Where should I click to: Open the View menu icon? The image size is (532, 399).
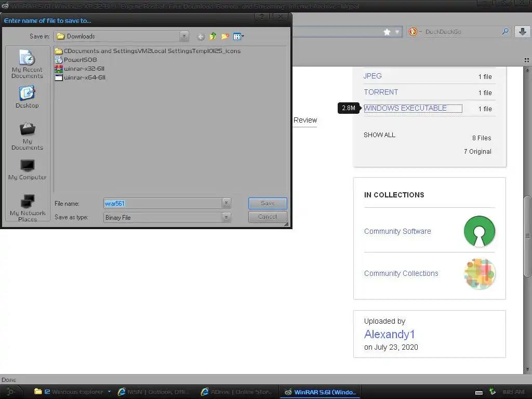pyautogui.click(x=238, y=36)
